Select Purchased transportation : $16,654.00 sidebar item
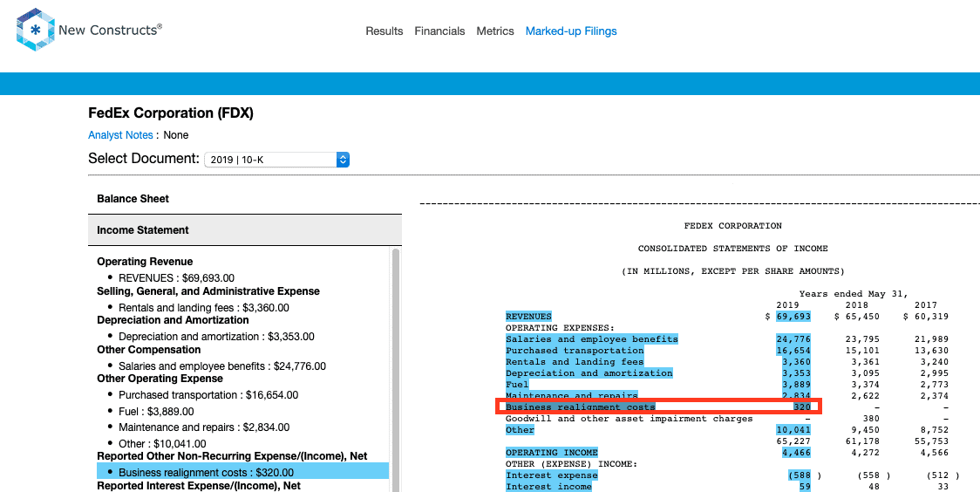This screenshot has width=980, height=492. coord(208,395)
